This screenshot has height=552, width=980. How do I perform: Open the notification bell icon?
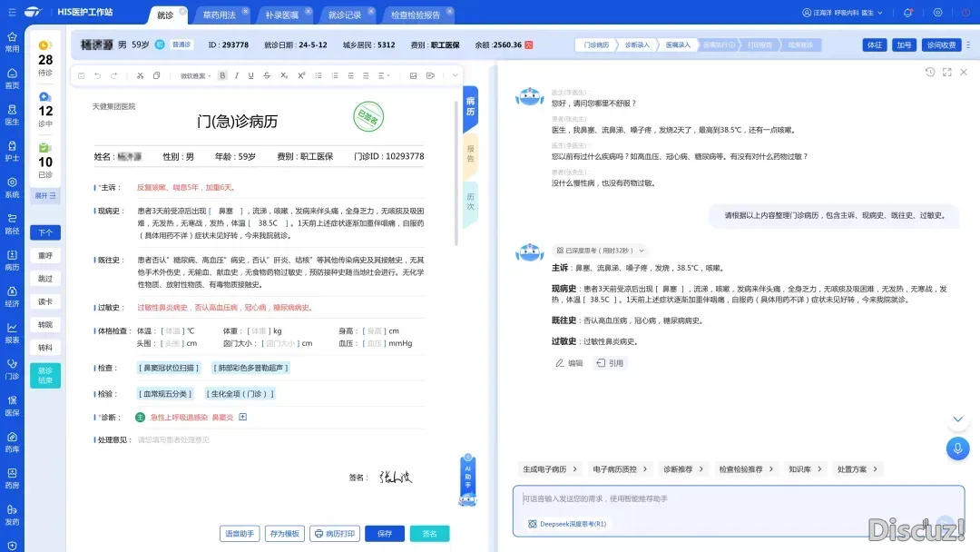click(x=908, y=13)
